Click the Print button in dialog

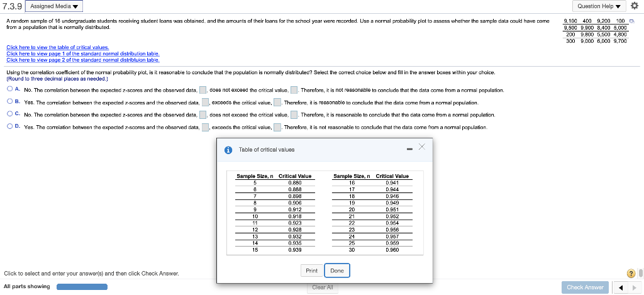(312, 270)
